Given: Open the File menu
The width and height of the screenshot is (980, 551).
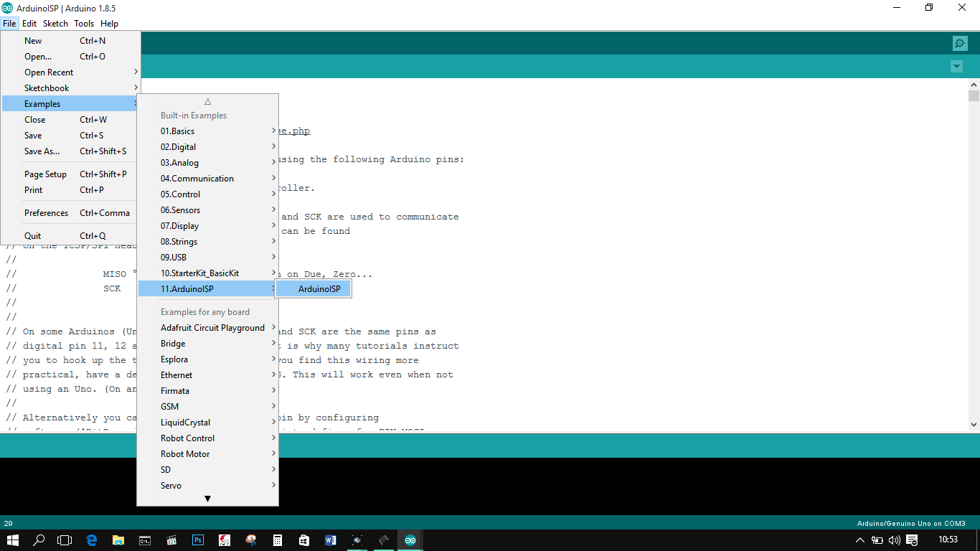Looking at the screenshot, I should [9, 24].
